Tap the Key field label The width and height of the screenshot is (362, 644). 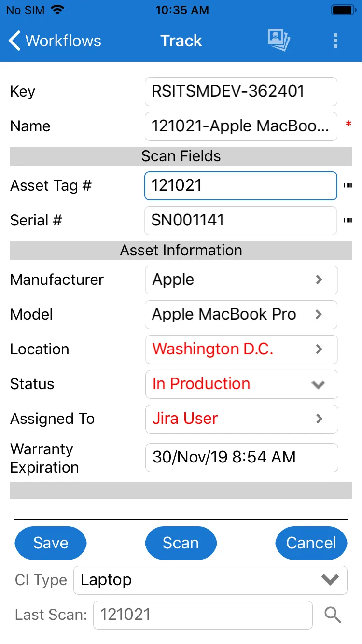(x=23, y=92)
